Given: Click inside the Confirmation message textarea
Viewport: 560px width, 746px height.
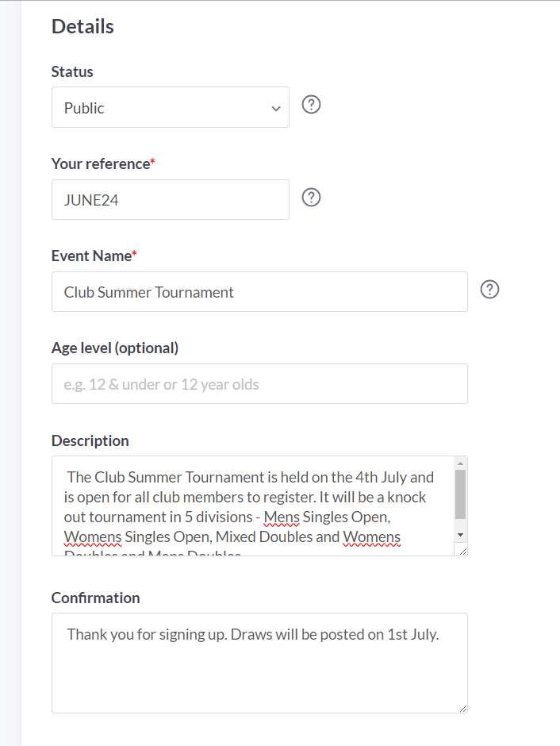Looking at the screenshot, I should pyautogui.click(x=259, y=663).
